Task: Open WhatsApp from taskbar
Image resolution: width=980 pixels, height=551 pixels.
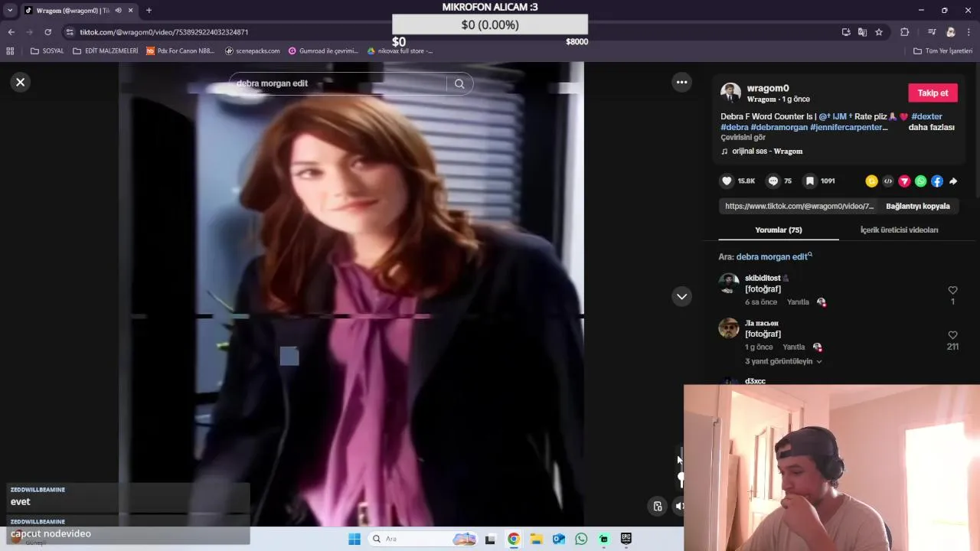Action: coord(581,539)
